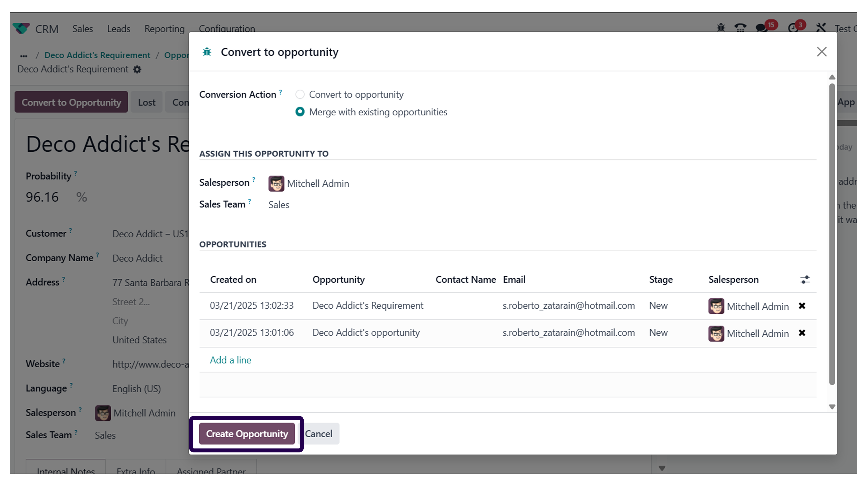Image resolution: width=868 pixels, height=494 pixels.
Task: Click the avatar in Deco Addict's opportunity row
Action: pos(716,334)
